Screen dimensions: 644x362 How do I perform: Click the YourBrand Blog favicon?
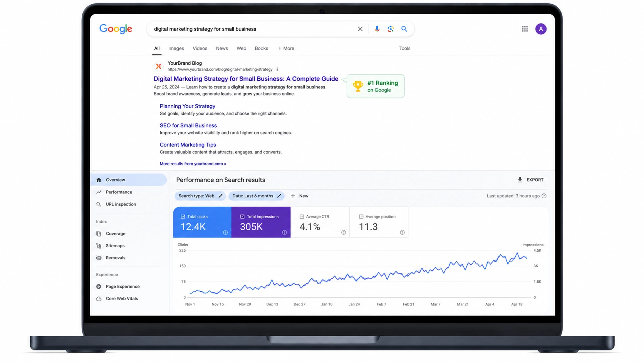pyautogui.click(x=158, y=66)
